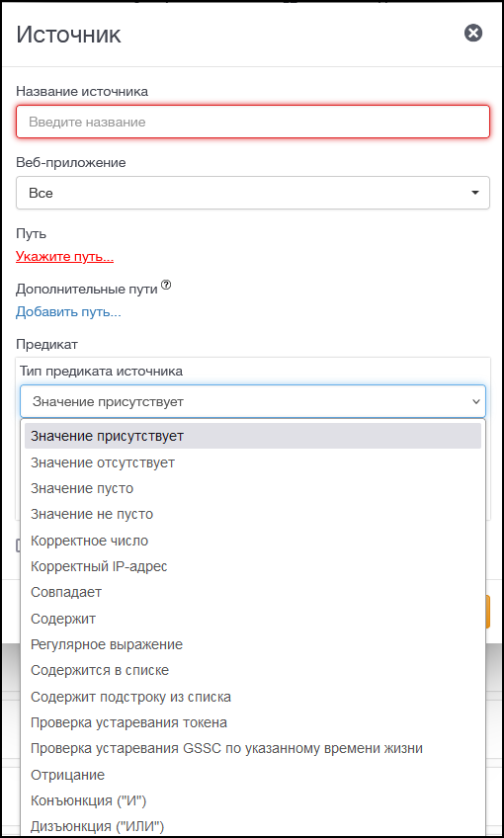Choose the Значение не пусто option
This screenshot has height=838, width=504.
253,514
